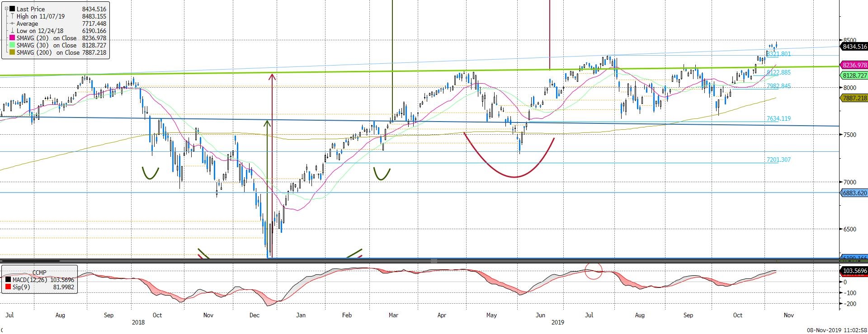Select the red circle annotation on MACD panel
Image resolution: width=868 pixels, height=334 pixels.
click(594, 271)
